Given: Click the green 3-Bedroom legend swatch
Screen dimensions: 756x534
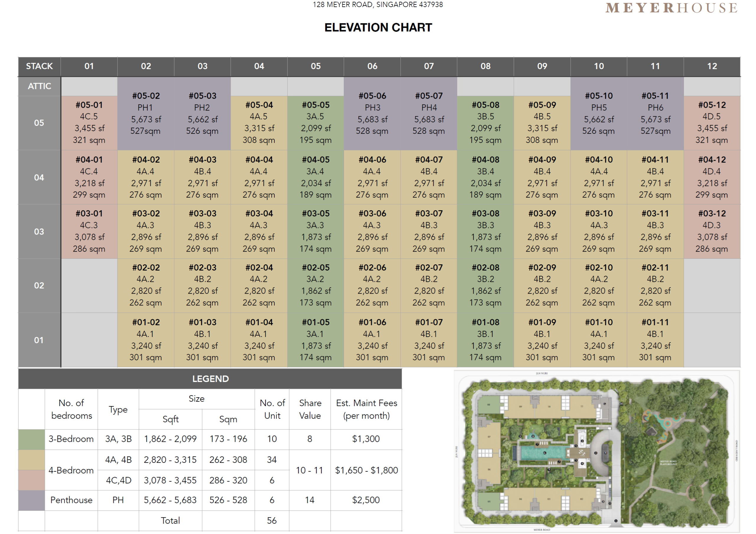Looking at the screenshot, I should (31, 439).
